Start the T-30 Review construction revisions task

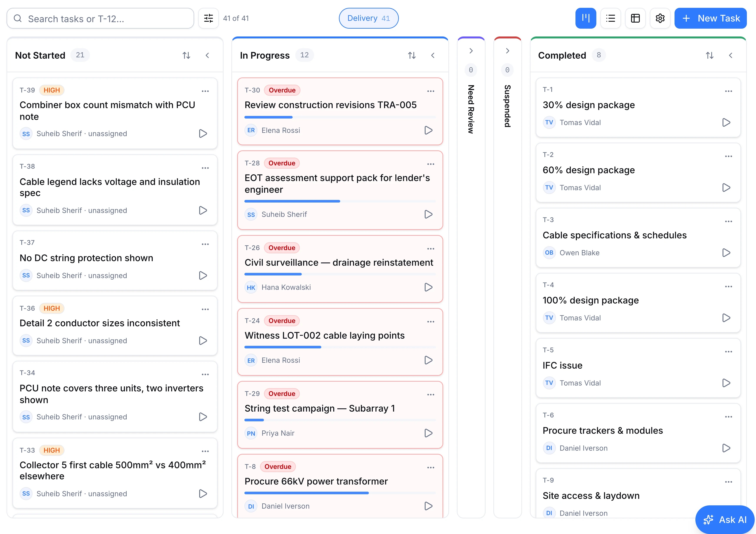click(428, 130)
